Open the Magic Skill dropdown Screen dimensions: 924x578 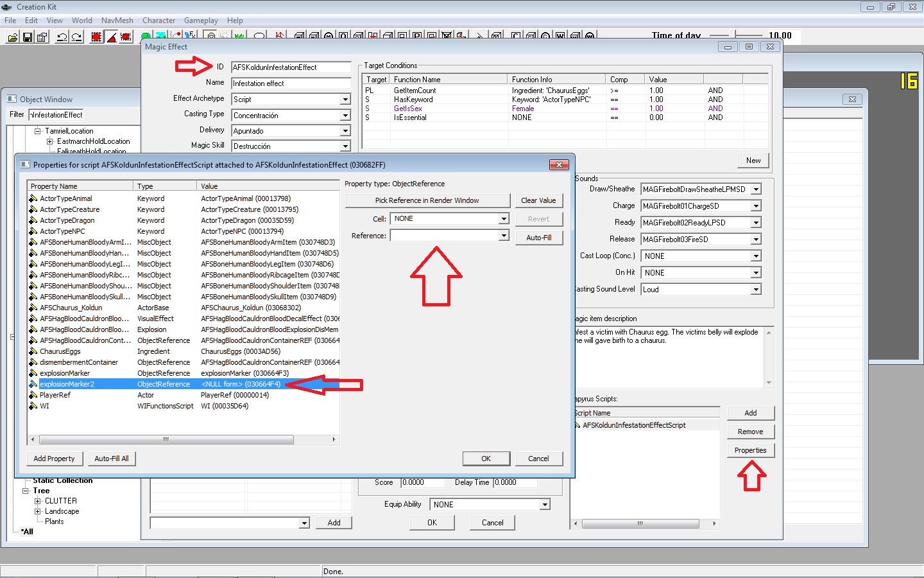point(345,146)
